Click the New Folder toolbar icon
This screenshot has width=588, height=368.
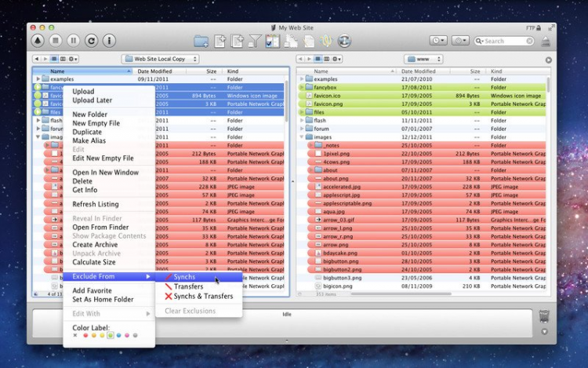[201, 41]
